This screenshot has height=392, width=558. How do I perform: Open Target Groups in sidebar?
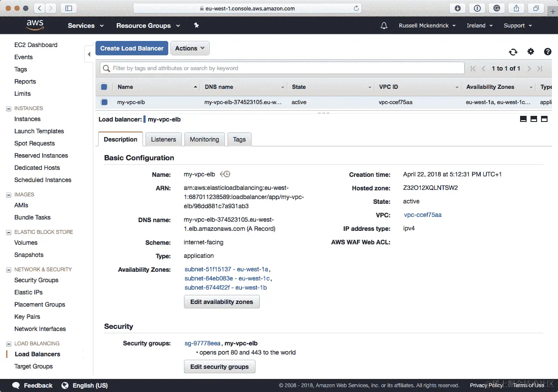[34, 366]
